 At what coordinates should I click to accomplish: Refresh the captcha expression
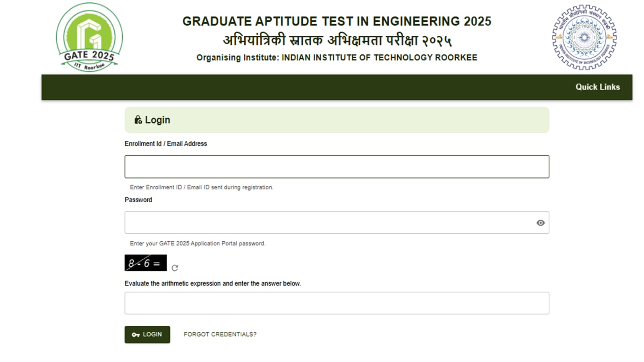175,268
